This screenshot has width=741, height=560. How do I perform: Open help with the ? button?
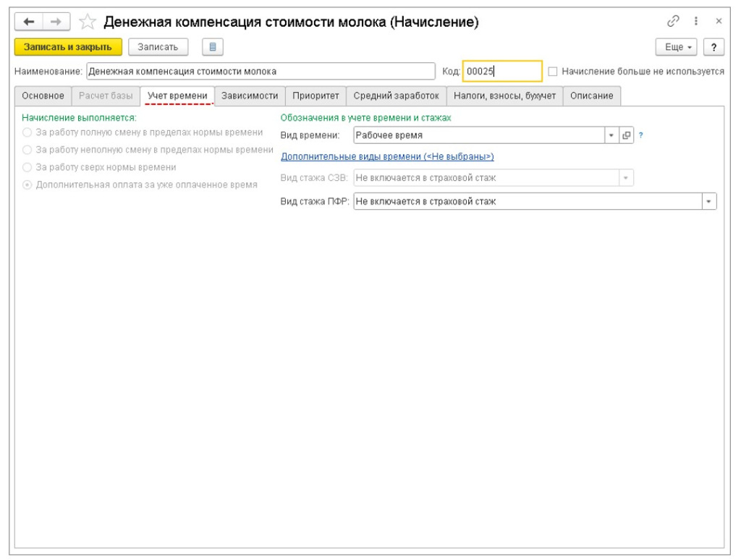(714, 47)
